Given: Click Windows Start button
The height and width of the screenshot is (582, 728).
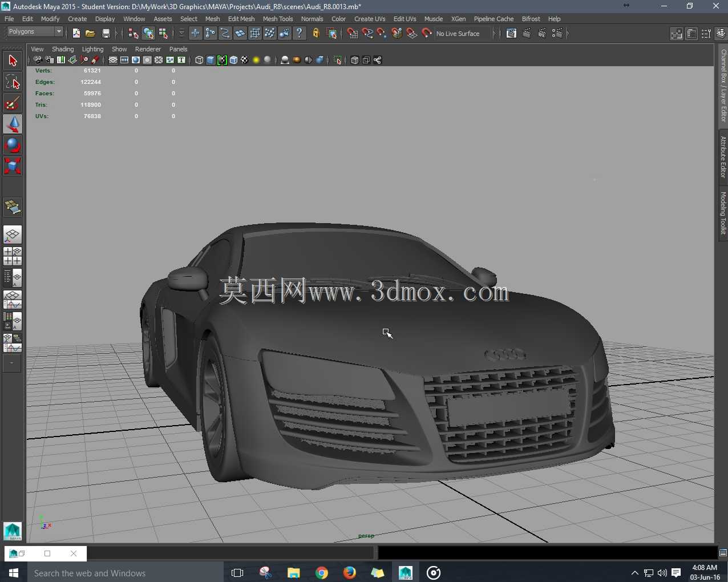Looking at the screenshot, I should tap(14, 572).
